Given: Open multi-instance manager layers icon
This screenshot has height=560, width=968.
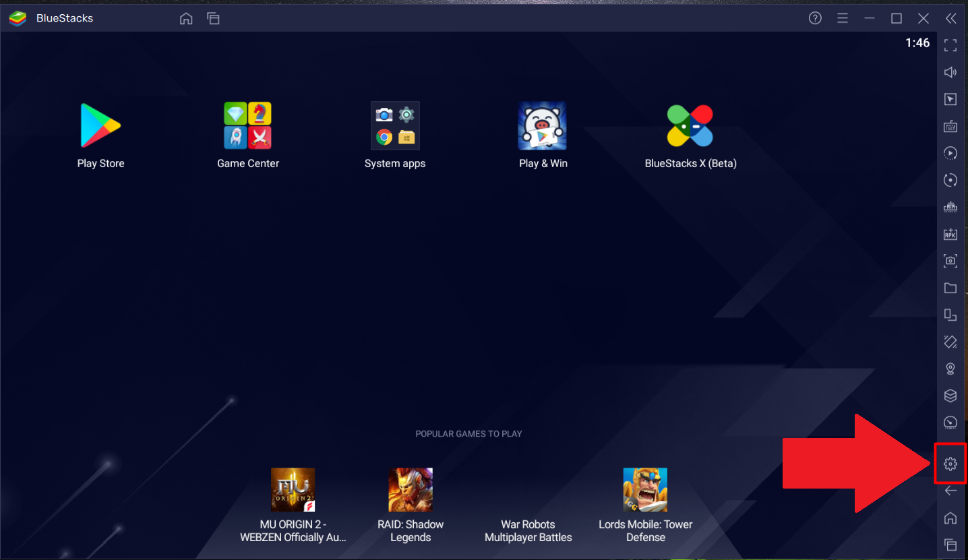Looking at the screenshot, I should pos(950,396).
